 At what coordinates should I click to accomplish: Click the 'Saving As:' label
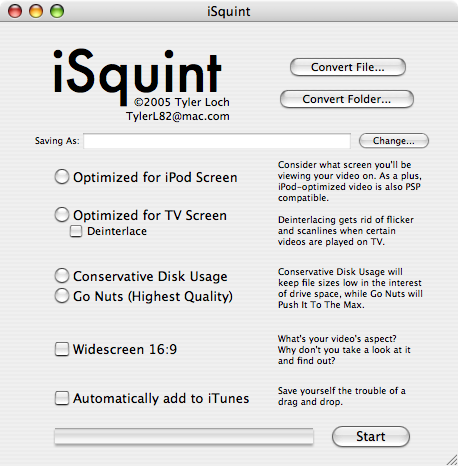click(57, 141)
